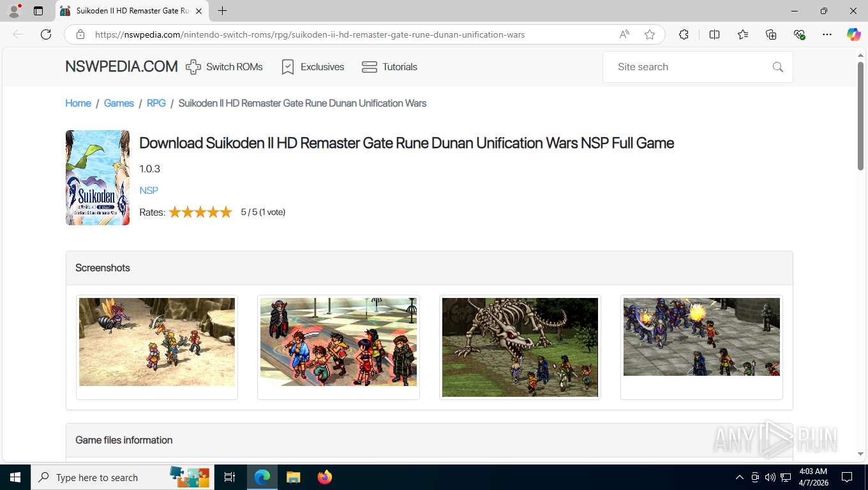Click the version number 1.0.3
This screenshot has height=490, width=868.
[149, 169]
